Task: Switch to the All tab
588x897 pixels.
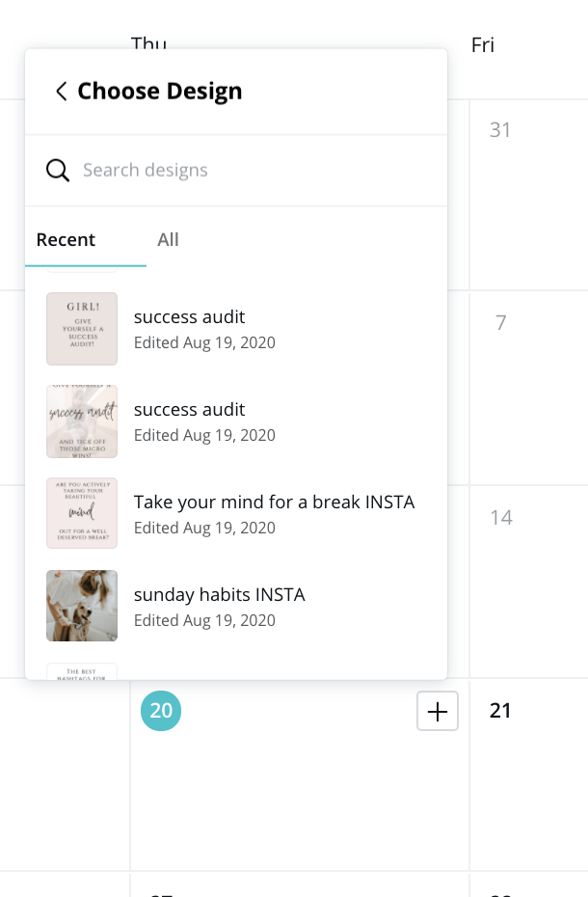Action: coord(168,240)
